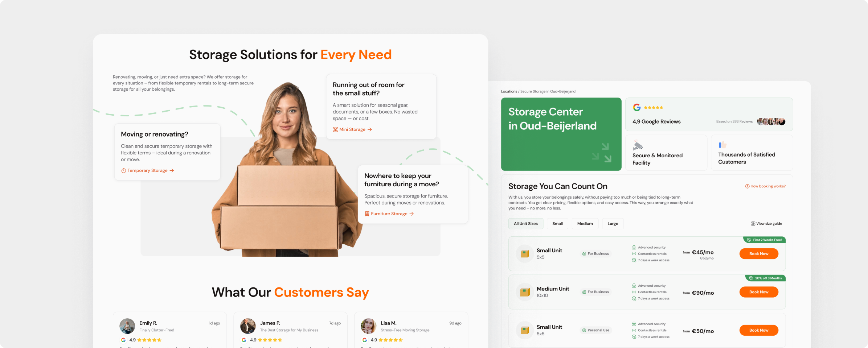Open the View size guide link
The height and width of the screenshot is (348, 868).
[766, 224]
